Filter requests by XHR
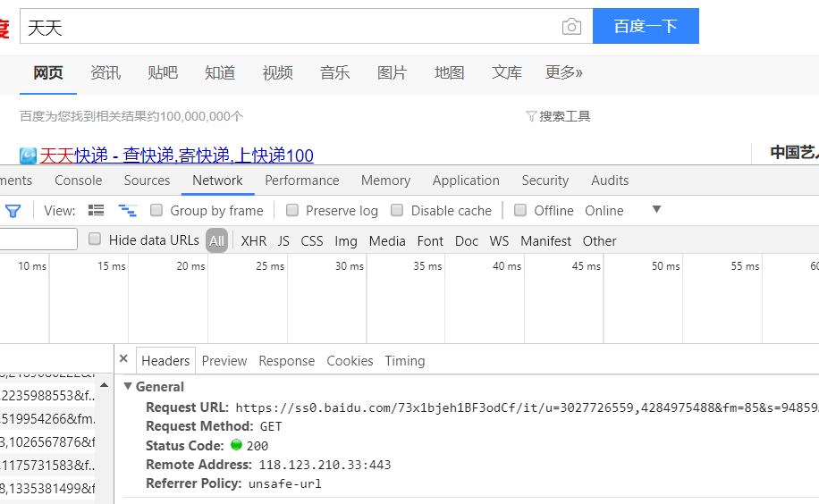The image size is (819, 504). click(x=254, y=240)
